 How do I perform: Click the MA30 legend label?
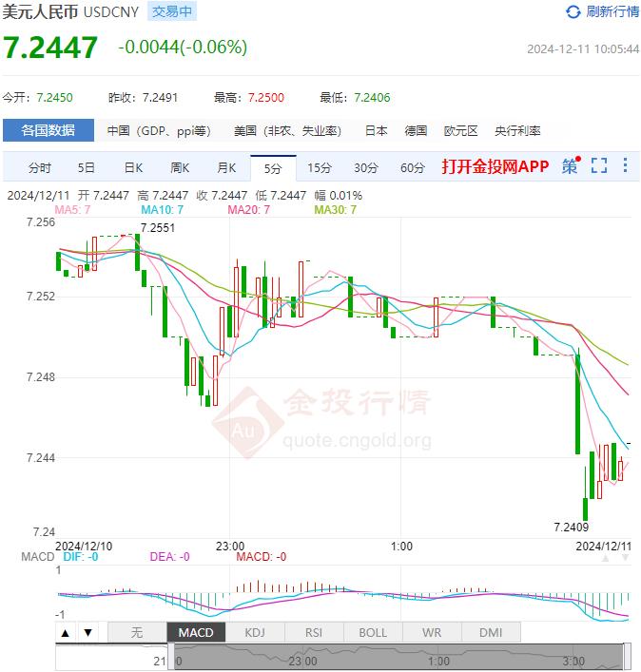pos(336,209)
